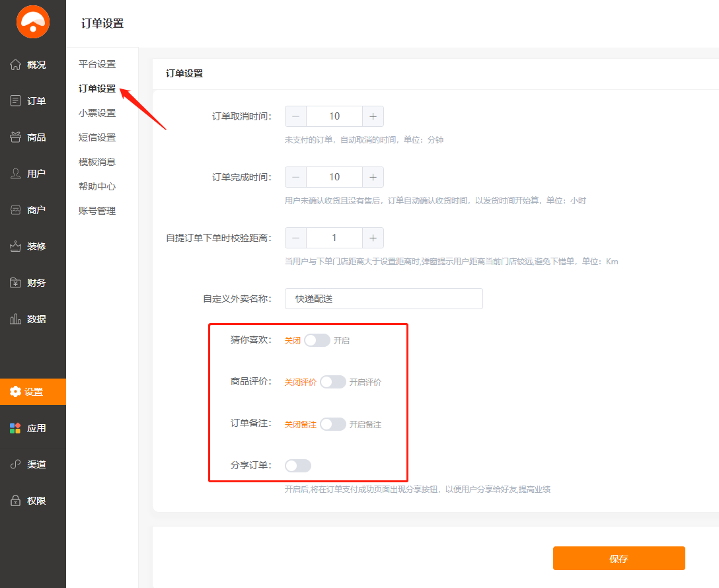Image resolution: width=719 pixels, height=588 pixels.
Task: Increase 订单取消时间 with the plus button
Action: 373,116
